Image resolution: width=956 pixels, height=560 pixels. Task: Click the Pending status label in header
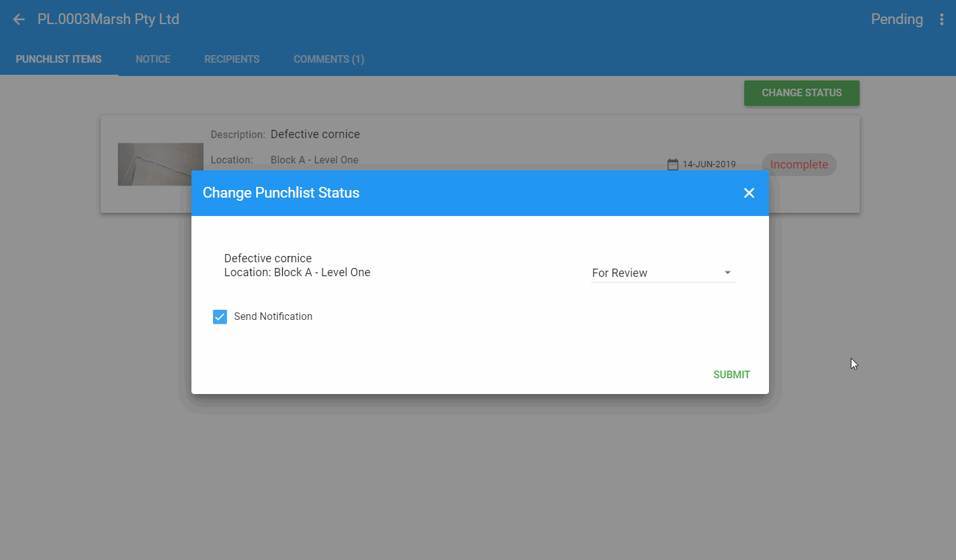click(896, 20)
